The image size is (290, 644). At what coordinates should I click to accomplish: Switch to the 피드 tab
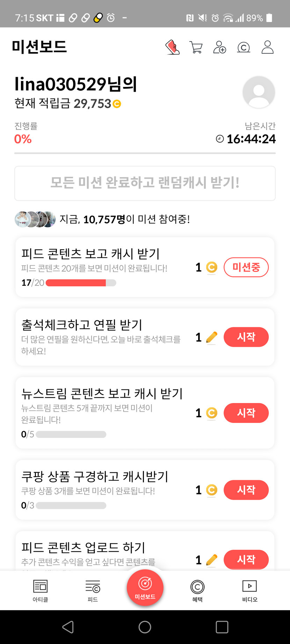93,591
